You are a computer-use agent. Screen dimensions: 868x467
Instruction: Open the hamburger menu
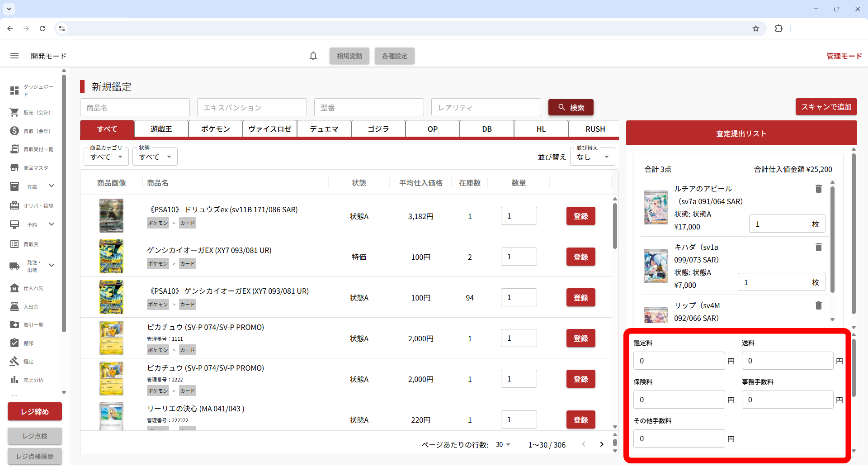click(x=14, y=56)
